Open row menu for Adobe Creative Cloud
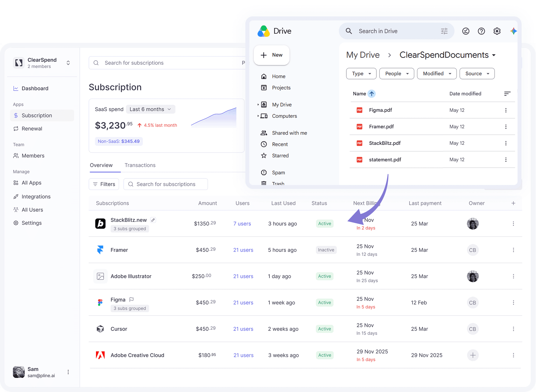The width and height of the screenshot is (539, 392). [x=513, y=355]
